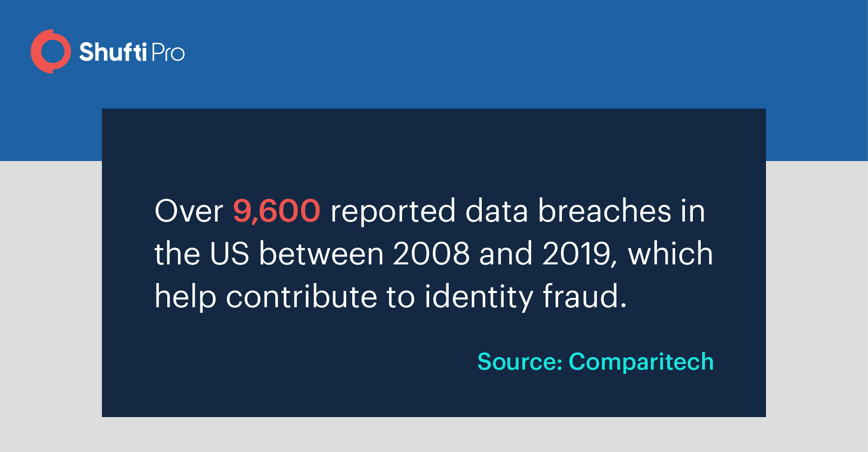Select the red 9,600 figure
868x452 pixels.
pyautogui.click(x=276, y=210)
